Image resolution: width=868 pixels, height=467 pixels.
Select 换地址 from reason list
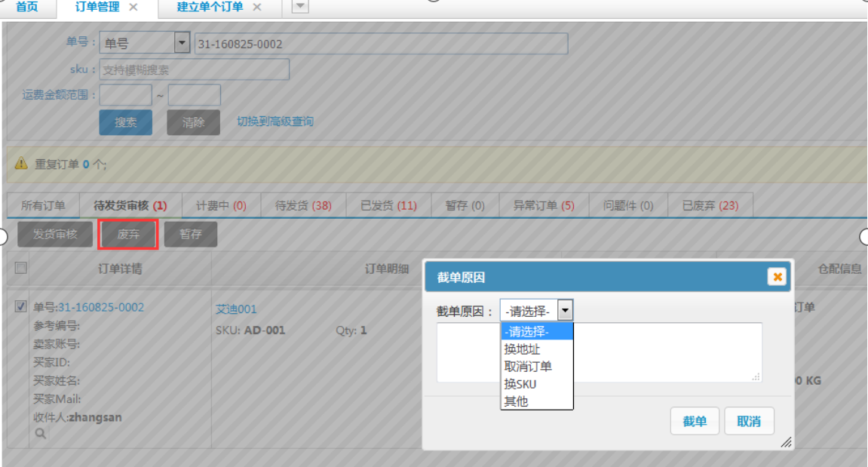pos(523,349)
